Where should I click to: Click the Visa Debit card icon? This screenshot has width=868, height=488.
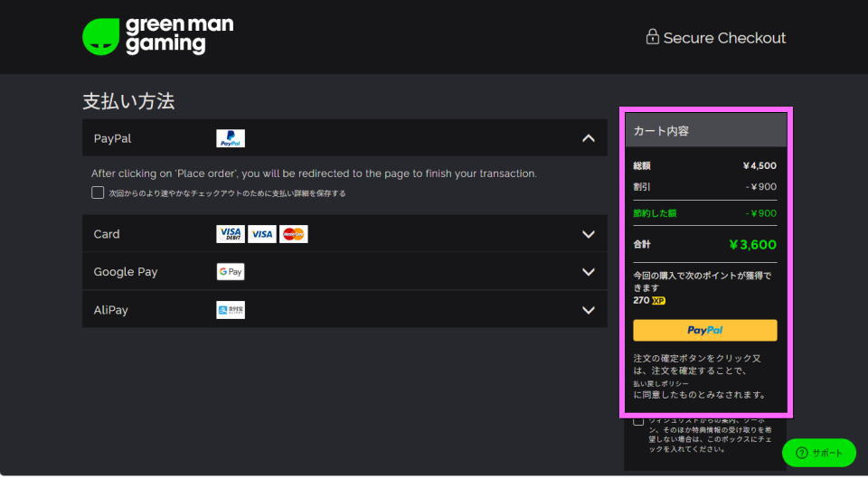tap(231, 234)
